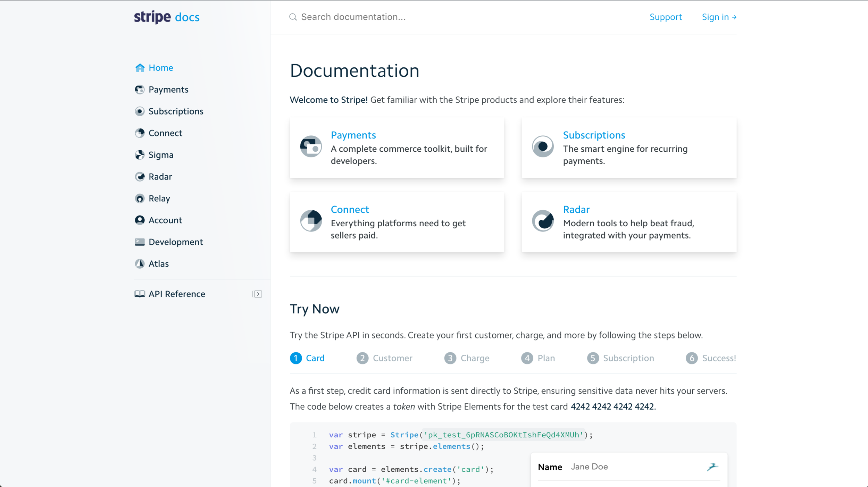Click the Documentation heading
The image size is (868, 487).
click(354, 70)
